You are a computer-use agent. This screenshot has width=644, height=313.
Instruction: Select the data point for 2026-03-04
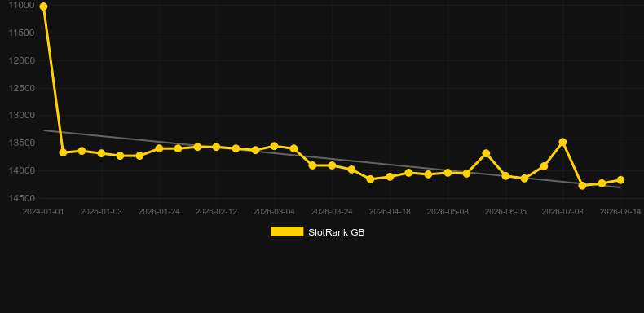tap(274, 146)
